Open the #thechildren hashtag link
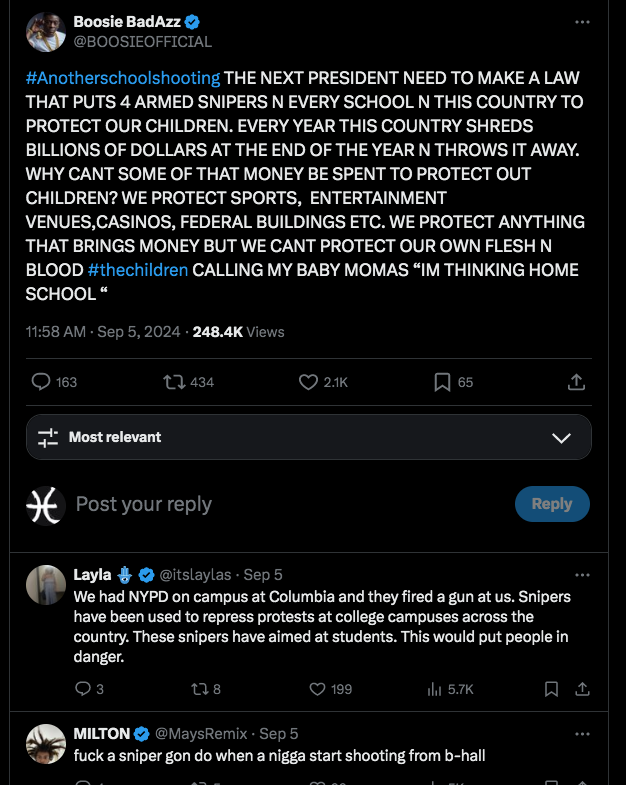 (138, 270)
